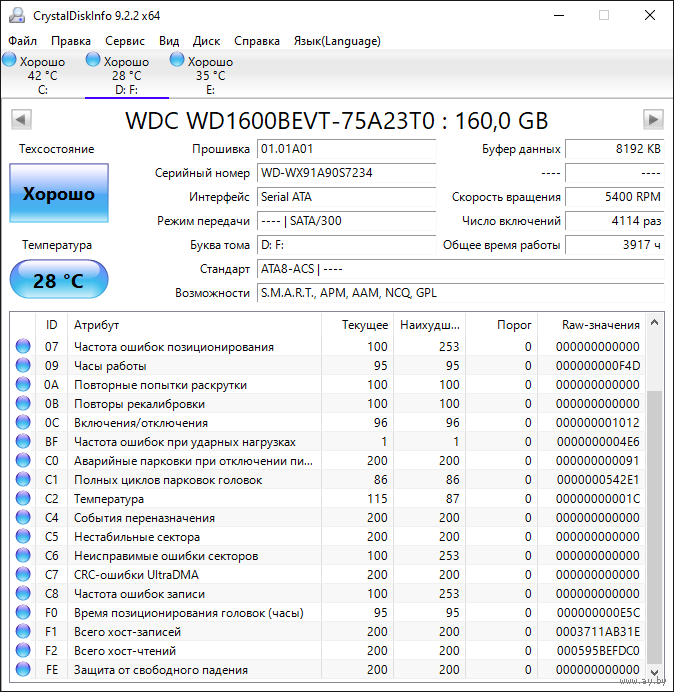Screen dimensions: 674x692
Task: Click the blue Хорошо health status button
Action: click(59, 193)
